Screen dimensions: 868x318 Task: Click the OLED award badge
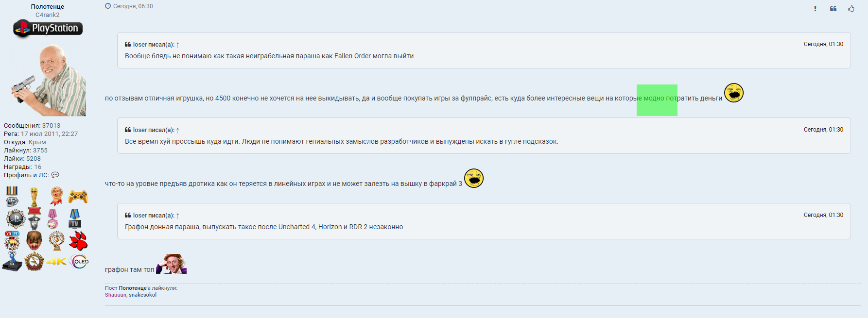point(79,261)
